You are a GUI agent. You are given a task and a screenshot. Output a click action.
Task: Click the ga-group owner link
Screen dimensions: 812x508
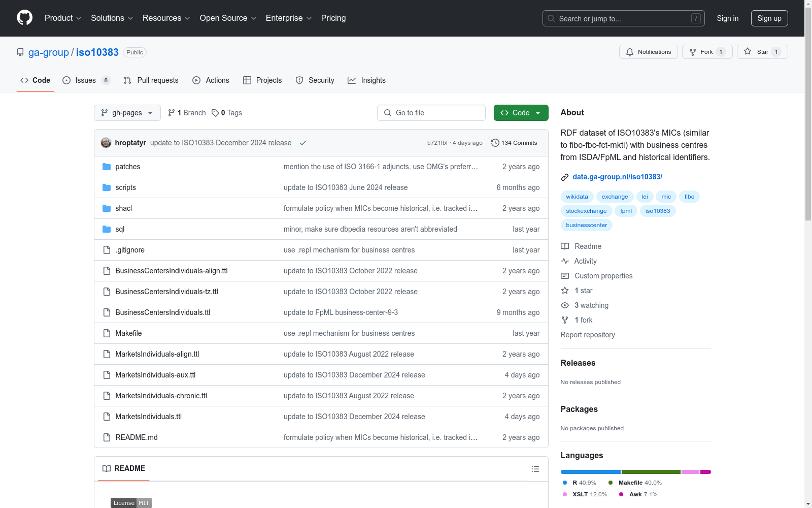pyautogui.click(x=49, y=52)
